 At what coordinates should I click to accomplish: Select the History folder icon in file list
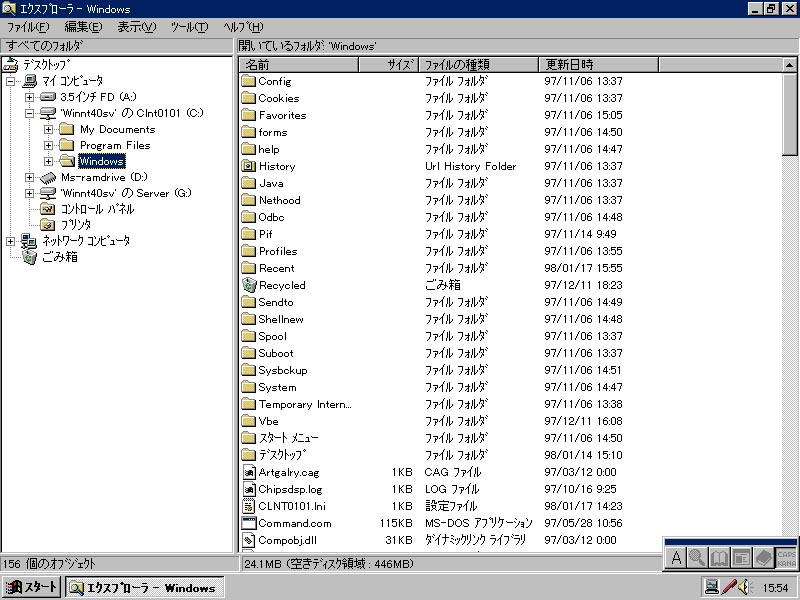248,166
